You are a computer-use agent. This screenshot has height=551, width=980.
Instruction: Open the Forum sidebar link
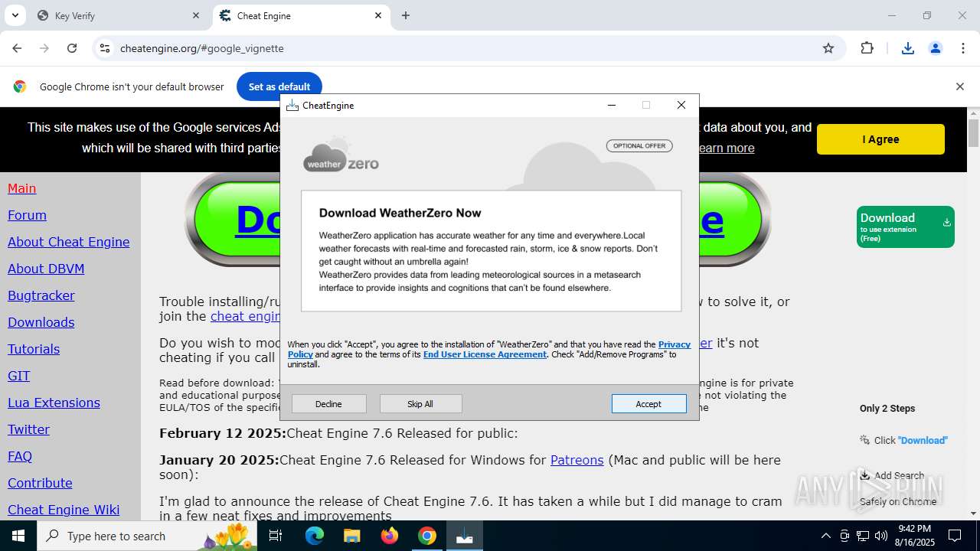tap(27, 215)
